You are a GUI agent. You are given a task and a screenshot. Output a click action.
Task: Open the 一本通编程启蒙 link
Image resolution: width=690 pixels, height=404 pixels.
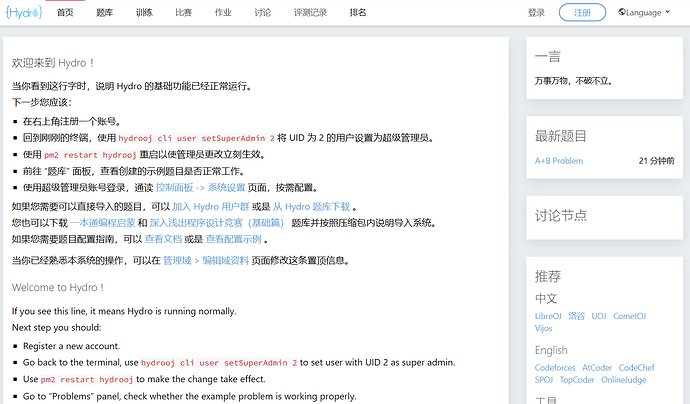pyautogui.click(x=103, y=223)
